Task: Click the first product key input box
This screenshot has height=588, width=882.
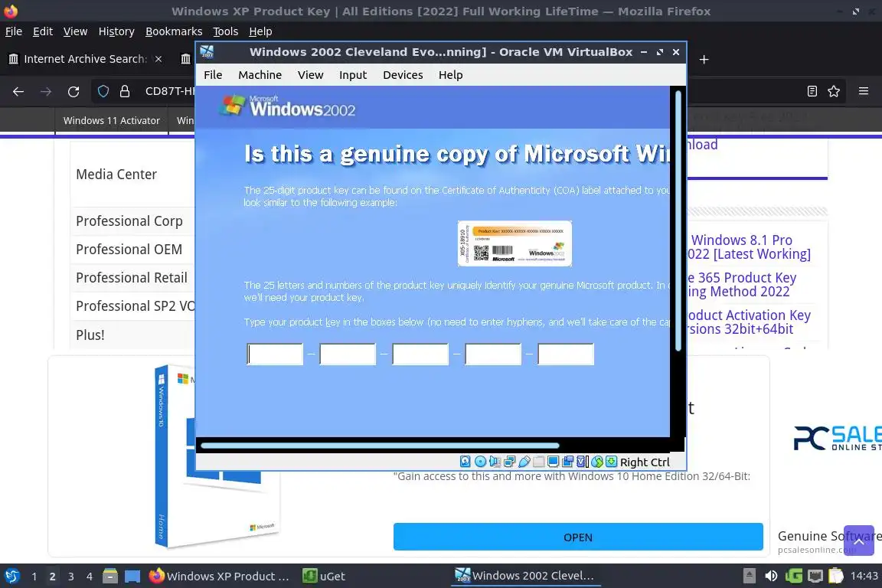Action: click(x=275, y=354)
